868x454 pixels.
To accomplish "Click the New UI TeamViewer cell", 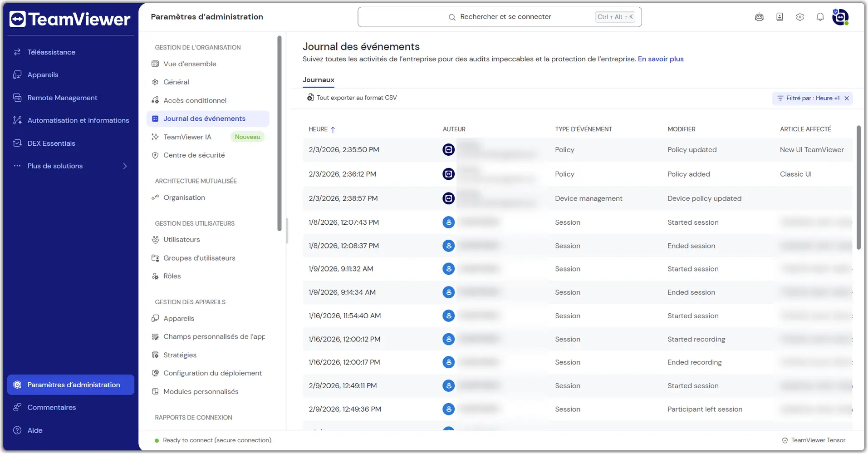I will pos(812,150).
